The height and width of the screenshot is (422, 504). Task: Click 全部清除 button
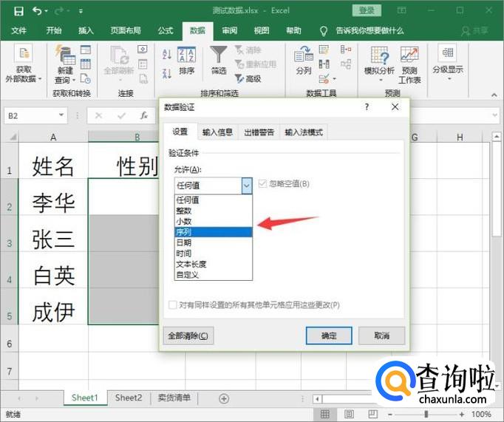[x=188, y=336]
